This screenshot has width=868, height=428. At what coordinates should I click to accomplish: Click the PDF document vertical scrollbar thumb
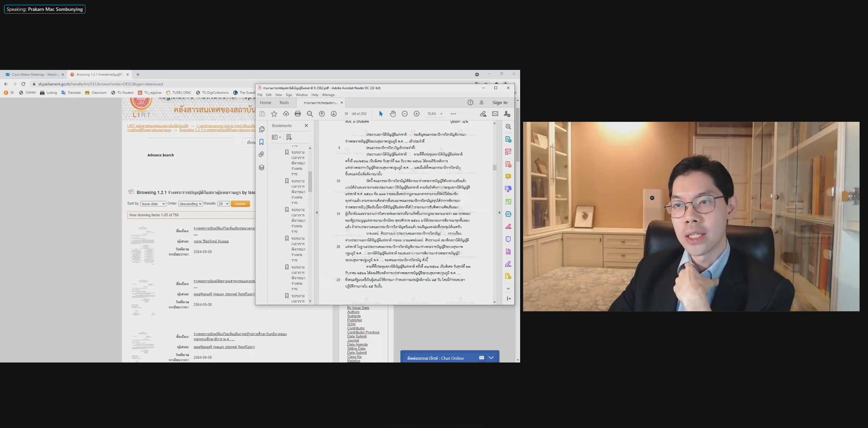[x=494, y=167]
